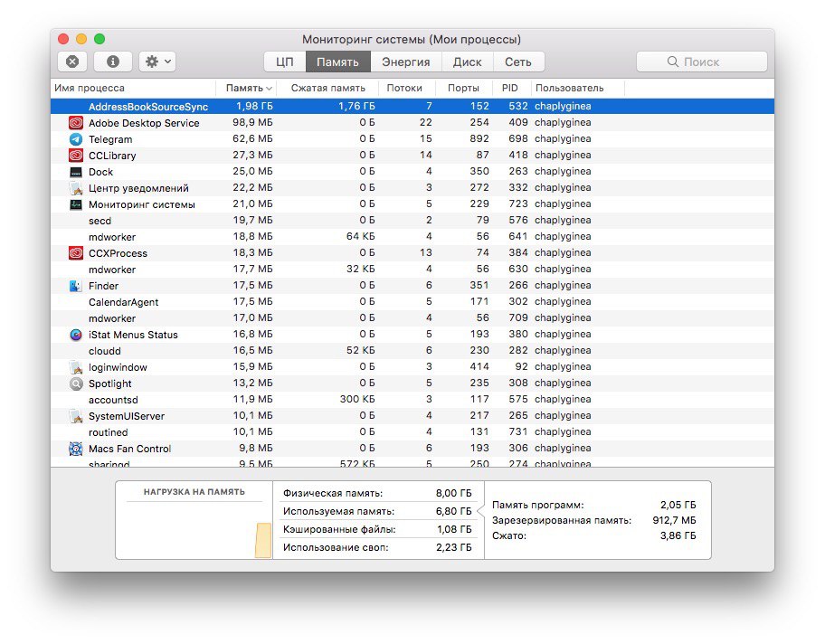Select the Память tab
Image resolution: width=825 pixels, height=644 pixels.
pyautogui.click(x=337, y=62)
